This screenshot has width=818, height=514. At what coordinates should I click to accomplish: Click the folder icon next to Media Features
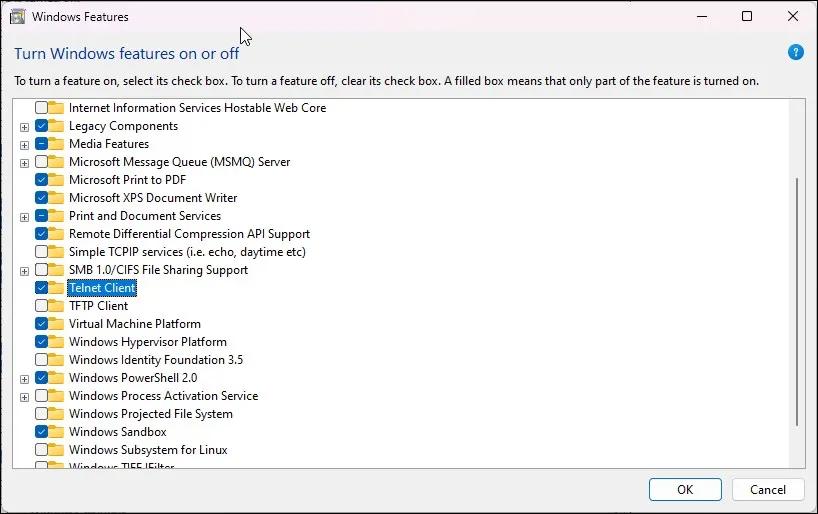pyautogui.click(x=56, y=144)
